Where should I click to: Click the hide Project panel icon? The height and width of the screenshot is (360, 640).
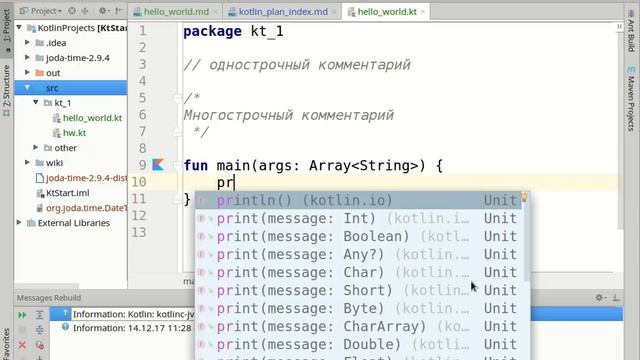point(119,11)
